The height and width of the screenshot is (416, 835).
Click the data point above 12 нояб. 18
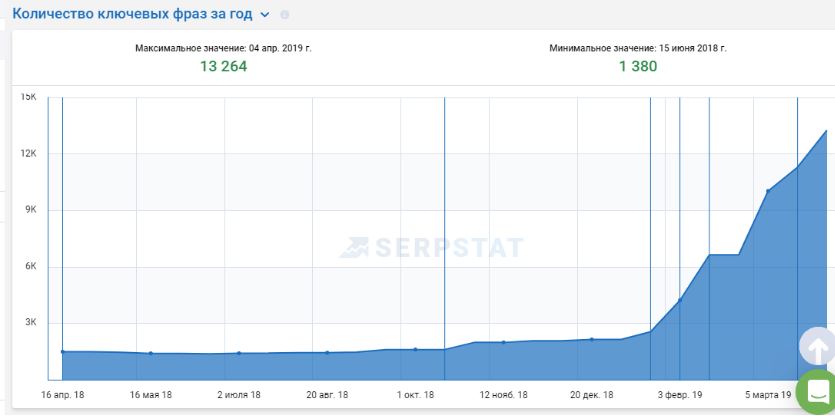(503, 342)
